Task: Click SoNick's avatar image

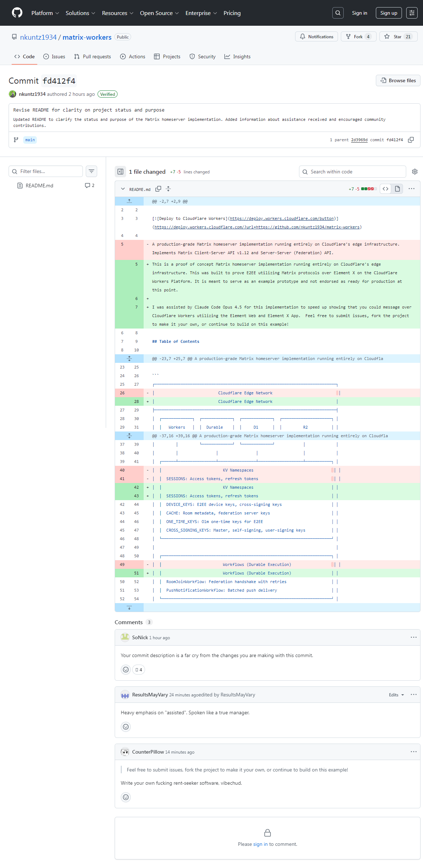Action: pyautogui.click(x=125, y=637)
